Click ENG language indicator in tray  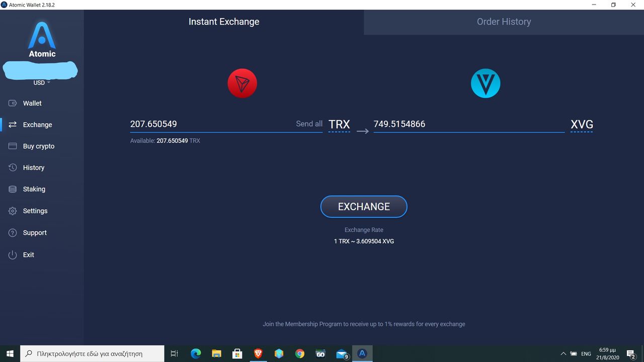pyautogui.click(x=586, y=354)
